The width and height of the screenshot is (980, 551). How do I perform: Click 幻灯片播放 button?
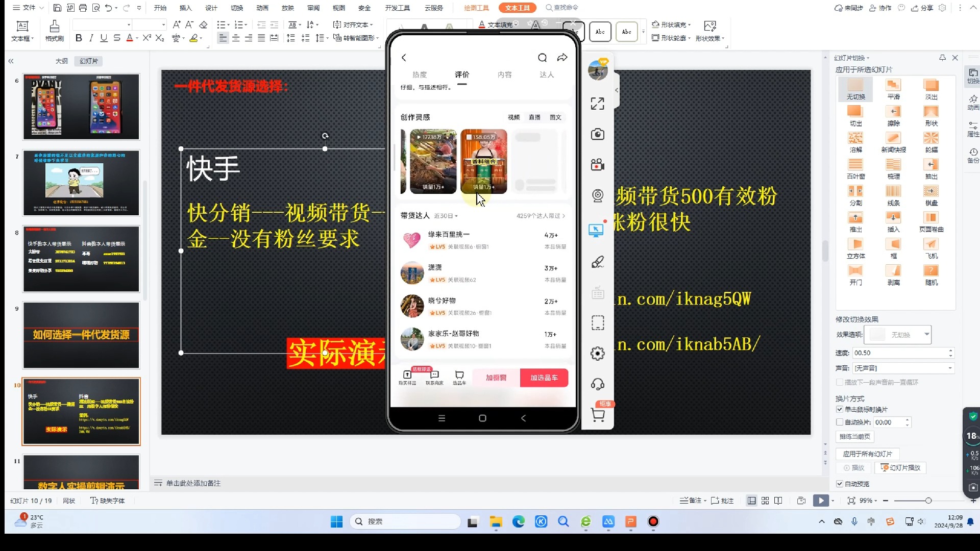[901, 467]
